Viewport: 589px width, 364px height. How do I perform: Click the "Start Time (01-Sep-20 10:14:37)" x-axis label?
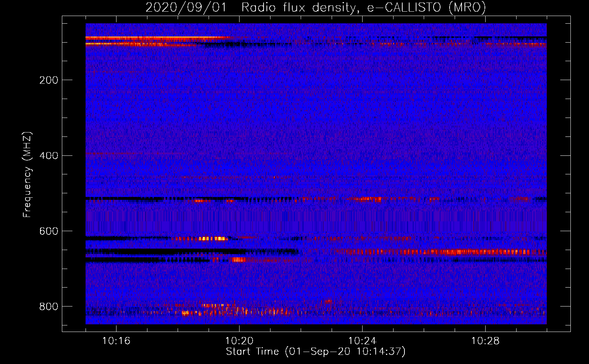tap(316, 352)
